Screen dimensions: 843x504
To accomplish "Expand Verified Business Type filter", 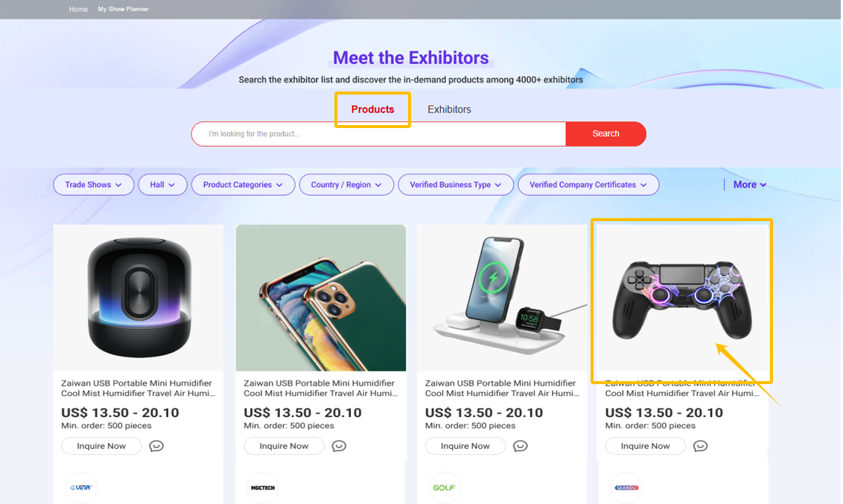I will tap(456, 185).
